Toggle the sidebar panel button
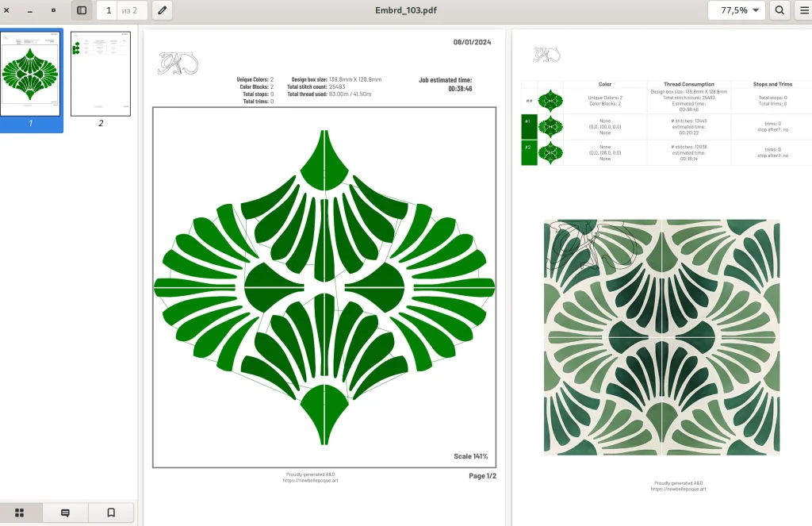This screenshot has width=812, height=526. [82, 10]
